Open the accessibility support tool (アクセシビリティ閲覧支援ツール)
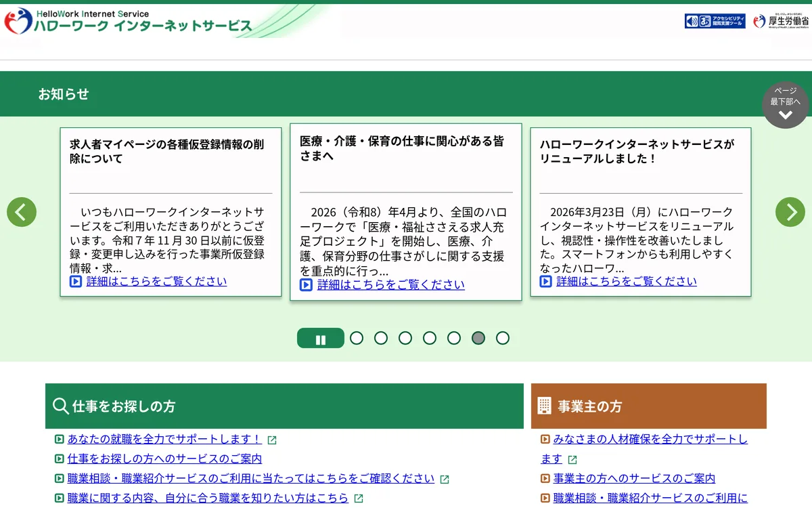812x508 pixels. (x=715, y=21)
